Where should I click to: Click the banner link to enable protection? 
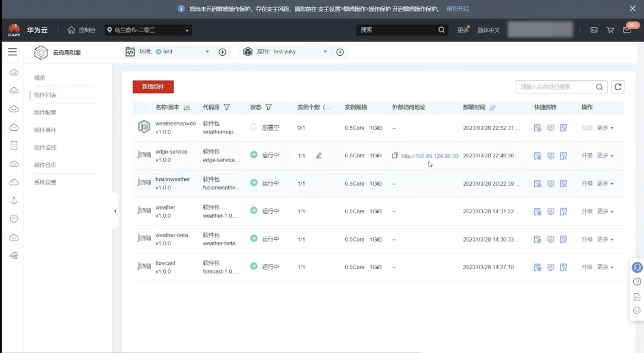click(x=457, y=9)
